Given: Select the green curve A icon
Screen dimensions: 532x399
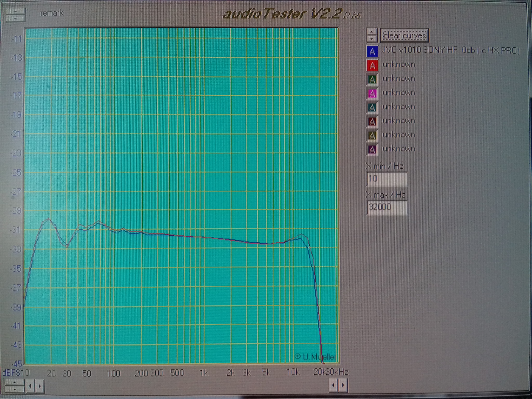Looking at the screenshot, I should coord(372,79).
